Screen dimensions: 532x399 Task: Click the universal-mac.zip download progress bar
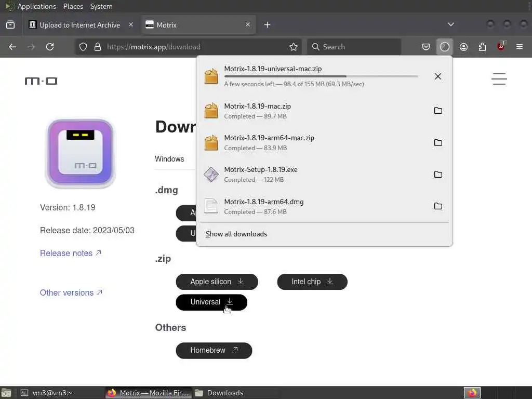pyautogui.click(x=321, y=77)
